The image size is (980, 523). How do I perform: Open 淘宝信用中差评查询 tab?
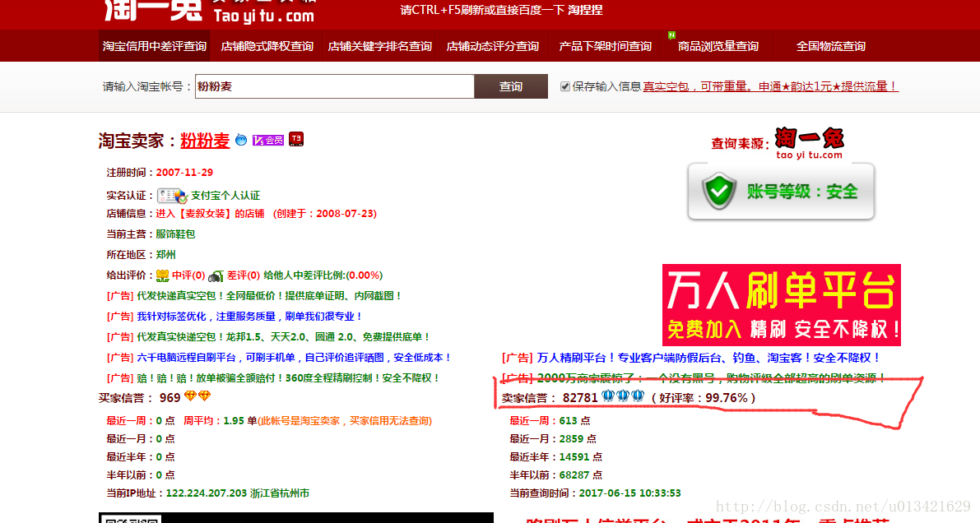coord(155,46)
